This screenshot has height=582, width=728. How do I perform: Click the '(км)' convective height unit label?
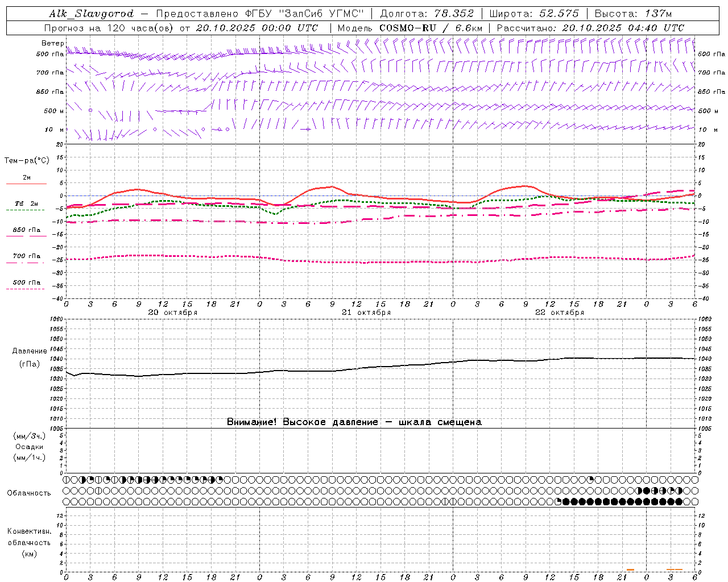point(30,554)
